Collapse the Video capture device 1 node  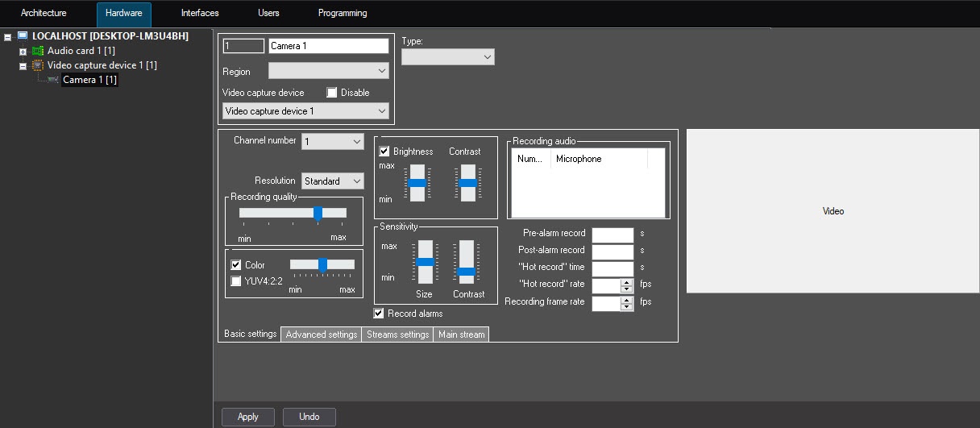[23, 66]
